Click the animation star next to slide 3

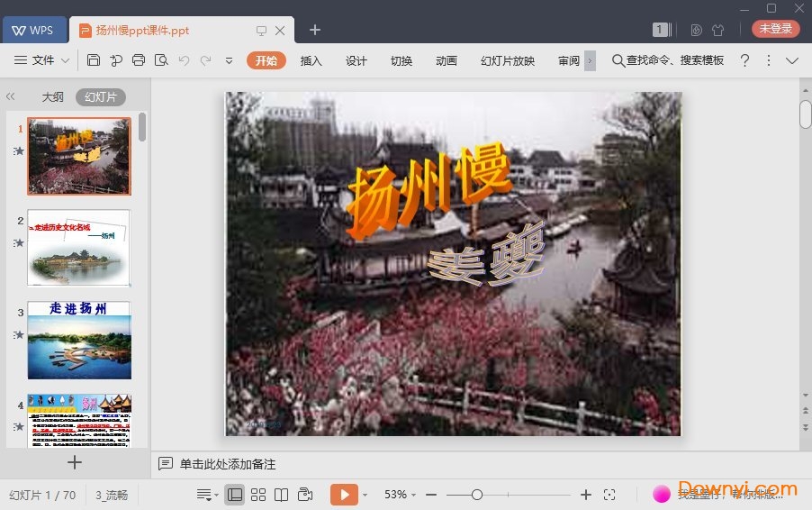click(x=19, y=335)
